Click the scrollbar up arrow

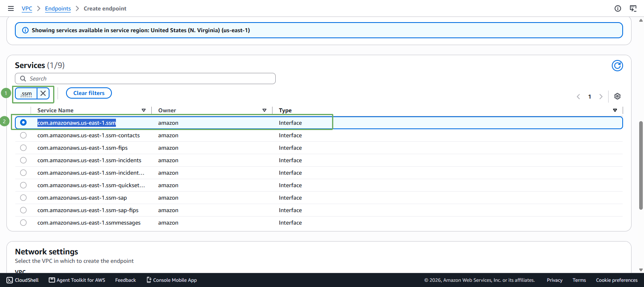tap(641, 20)
